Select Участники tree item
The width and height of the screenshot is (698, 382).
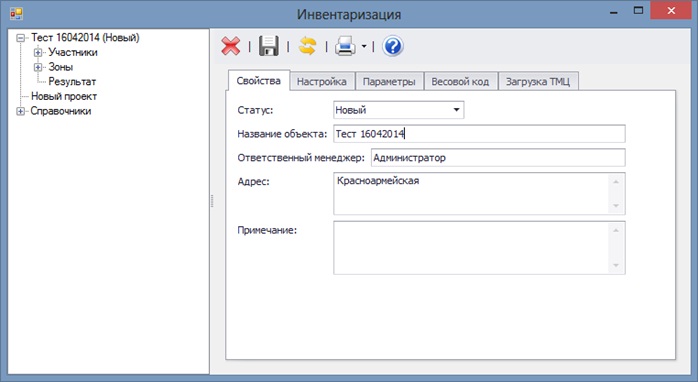(73, 53)
